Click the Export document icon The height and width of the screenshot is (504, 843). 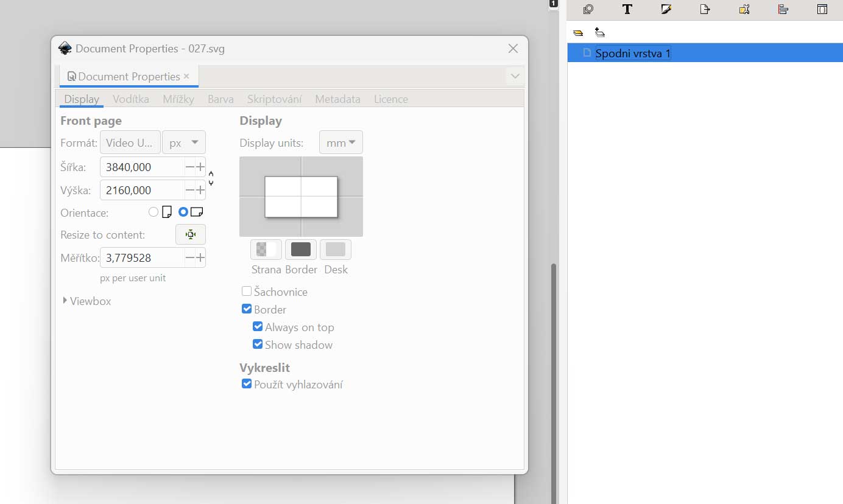click(705, 9)
